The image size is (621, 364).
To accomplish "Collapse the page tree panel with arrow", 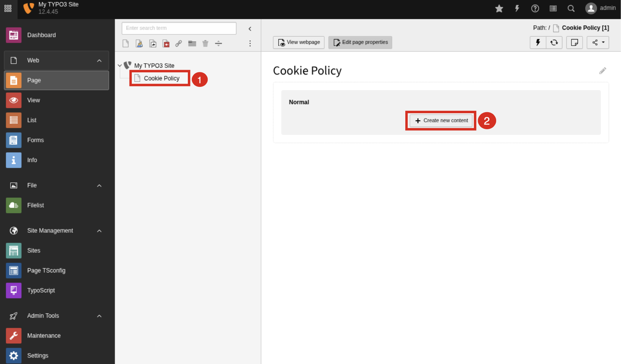I will [x=250, y=29].
